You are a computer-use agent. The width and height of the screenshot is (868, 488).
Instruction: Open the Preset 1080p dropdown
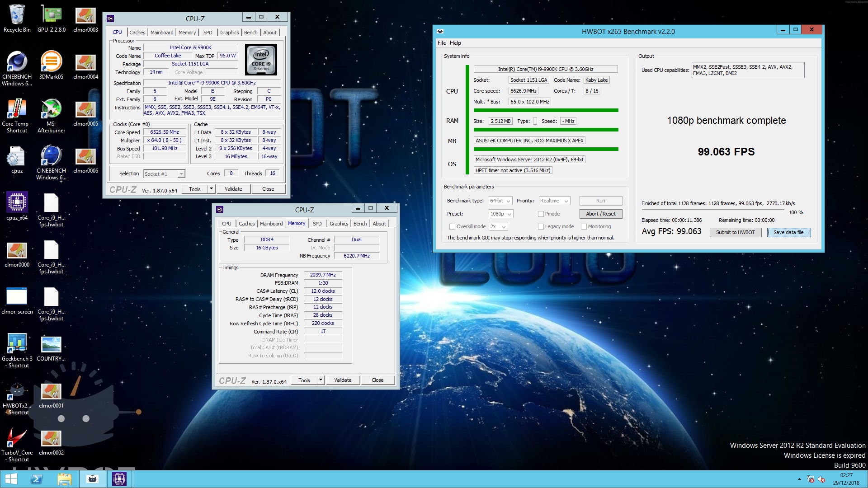(x=500, y=214)
